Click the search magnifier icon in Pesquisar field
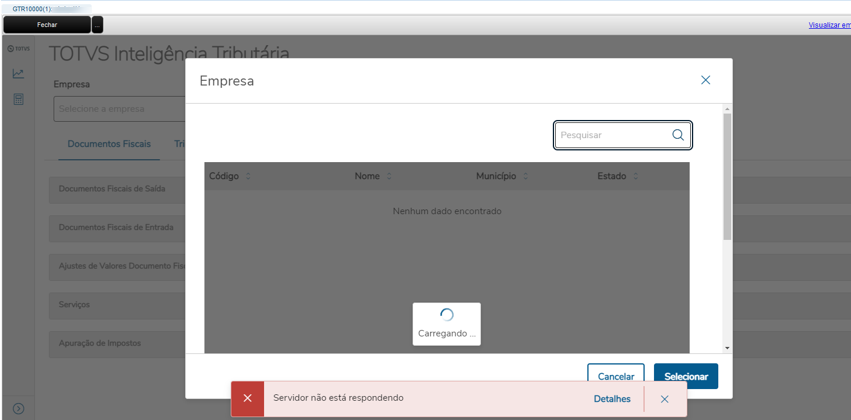Image resolution: width=851 pixels, height=420 pixels. click(678, 135)
